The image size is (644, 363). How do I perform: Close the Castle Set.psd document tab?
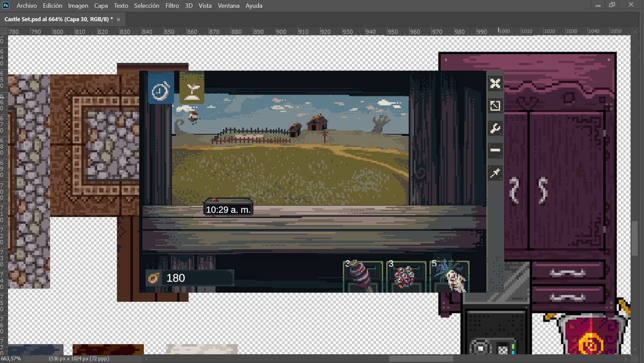119,19
